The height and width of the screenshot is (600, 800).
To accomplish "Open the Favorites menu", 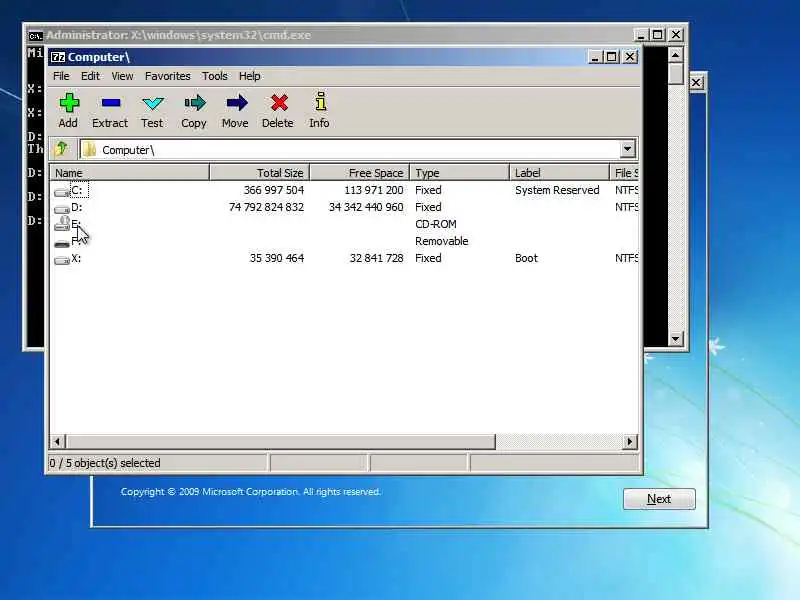I will click(x=167, y=76).
